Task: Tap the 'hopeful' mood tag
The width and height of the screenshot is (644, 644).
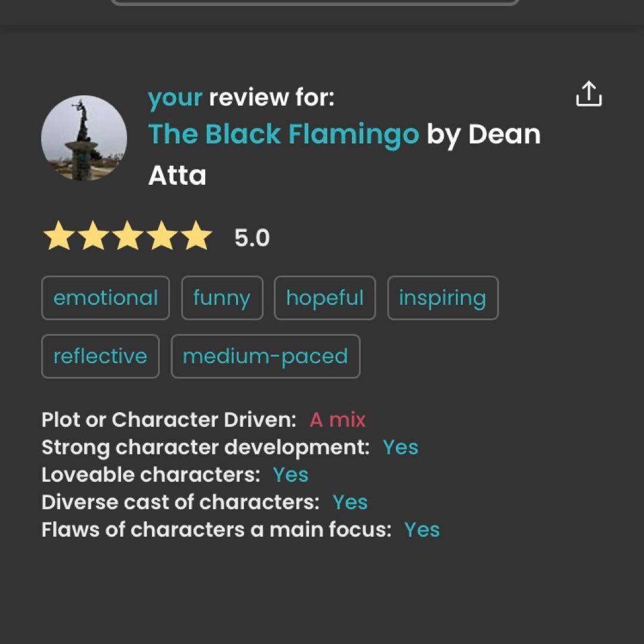Action: tap(325, 298)
